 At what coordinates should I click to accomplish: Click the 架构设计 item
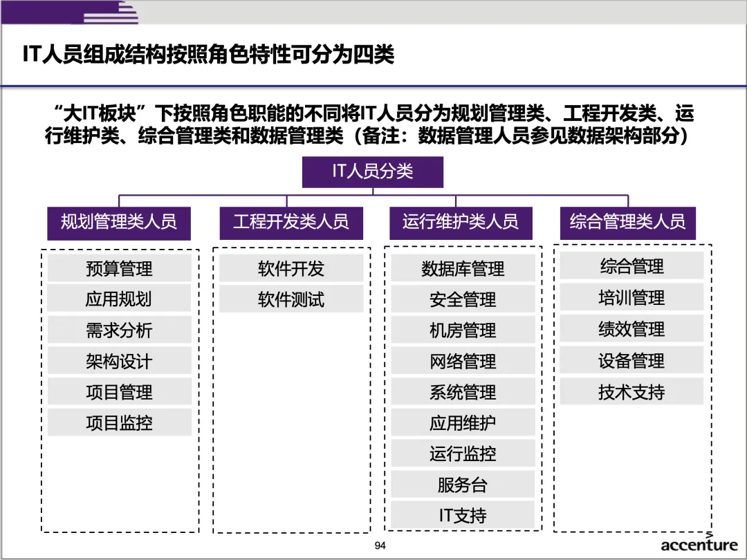(x=120, y=360)
